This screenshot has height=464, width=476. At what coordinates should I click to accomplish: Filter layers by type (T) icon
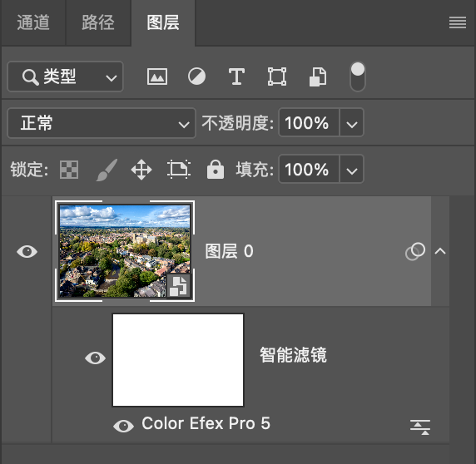click(236, 77)
